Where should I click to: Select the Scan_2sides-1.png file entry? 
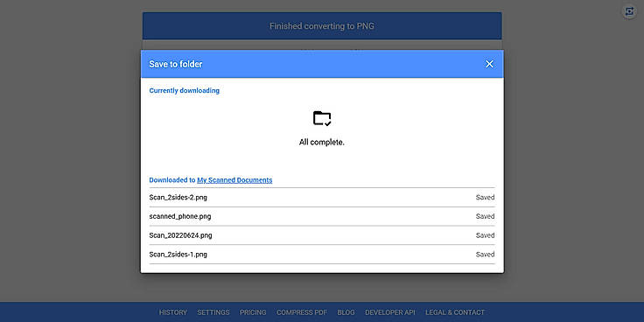click(322, 255)
